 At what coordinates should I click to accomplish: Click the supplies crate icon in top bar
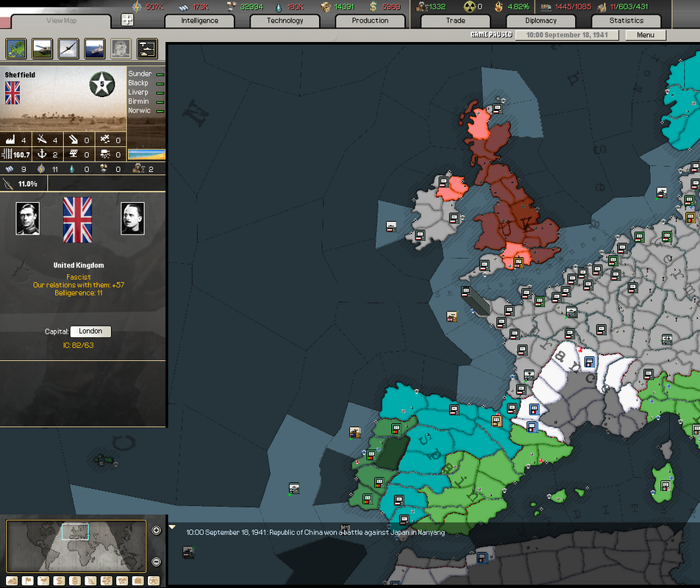pyautogui.click(x=326, y=7)
